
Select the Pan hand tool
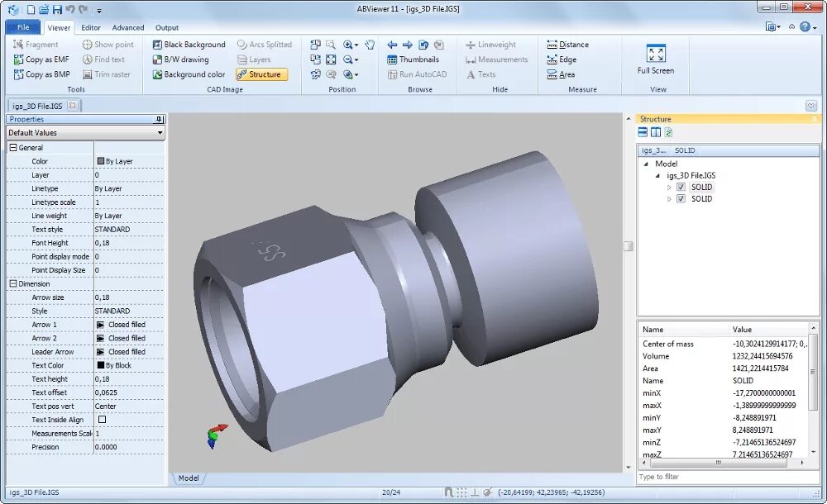(370, 45)
